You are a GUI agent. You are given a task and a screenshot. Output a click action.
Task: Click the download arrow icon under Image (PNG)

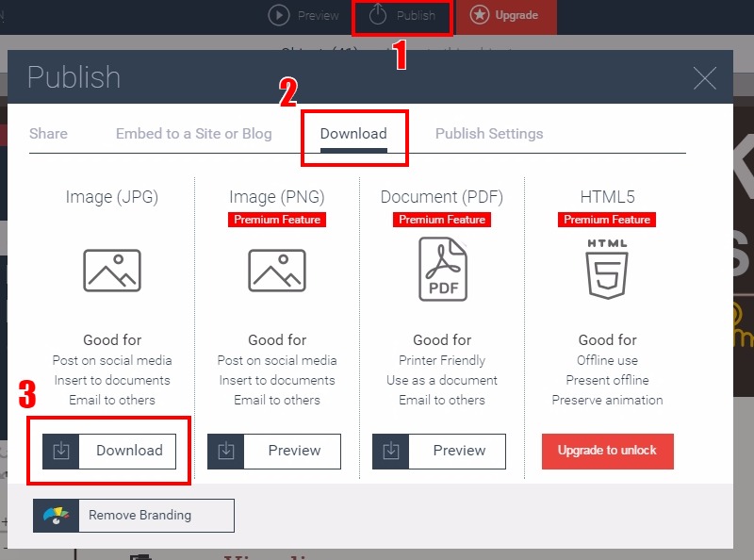tap(226, 452)
